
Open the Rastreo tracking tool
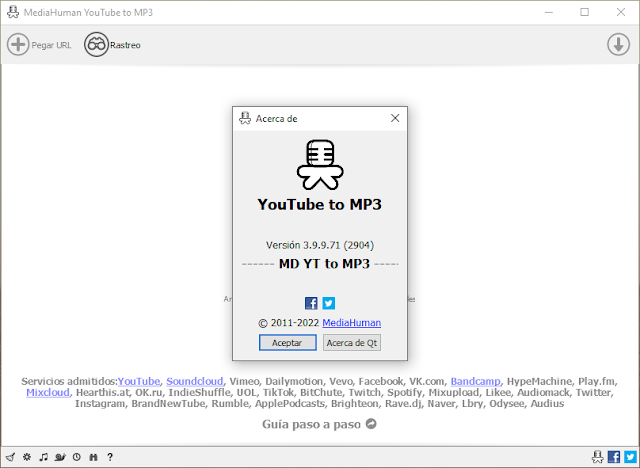112,45
